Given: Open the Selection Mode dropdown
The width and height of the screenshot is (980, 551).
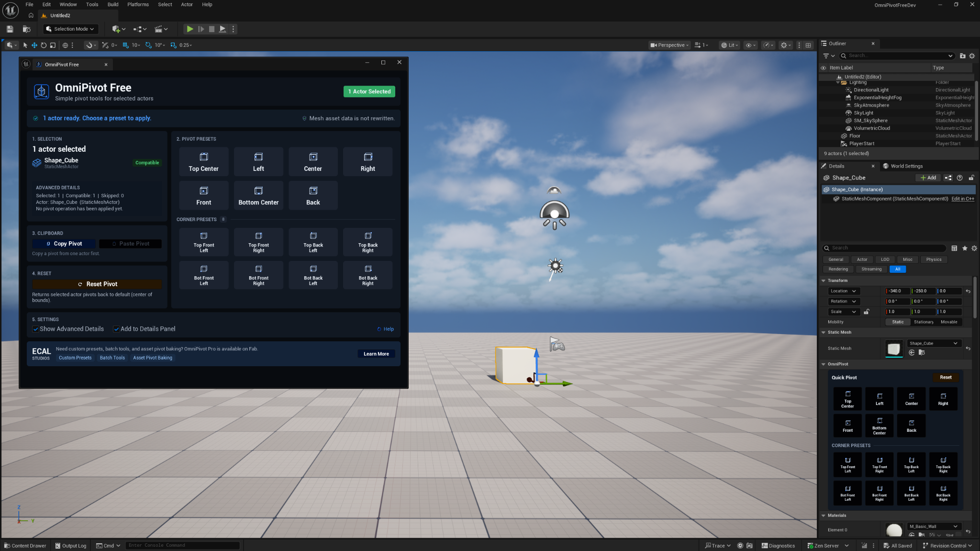Looking at the screenshot, I should pyautogui.click(x=70, y=29).
